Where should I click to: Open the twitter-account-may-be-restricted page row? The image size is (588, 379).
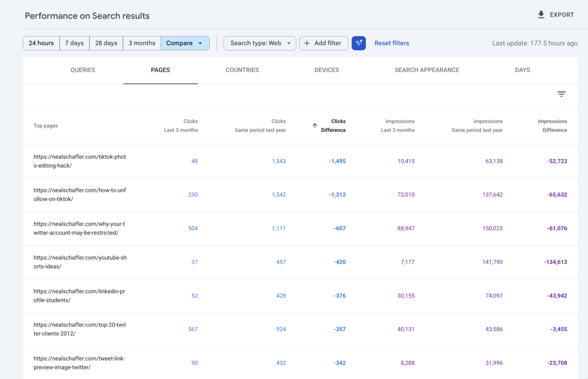point(300,228)
